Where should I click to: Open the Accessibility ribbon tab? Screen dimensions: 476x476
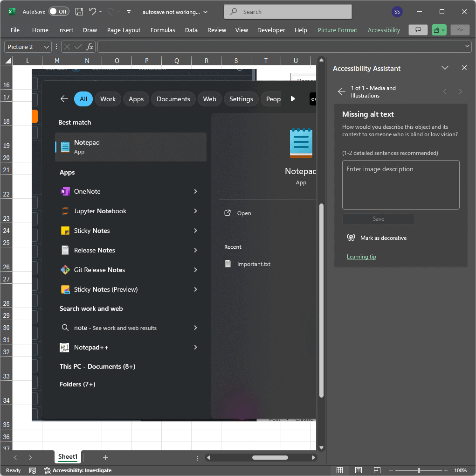384,30
